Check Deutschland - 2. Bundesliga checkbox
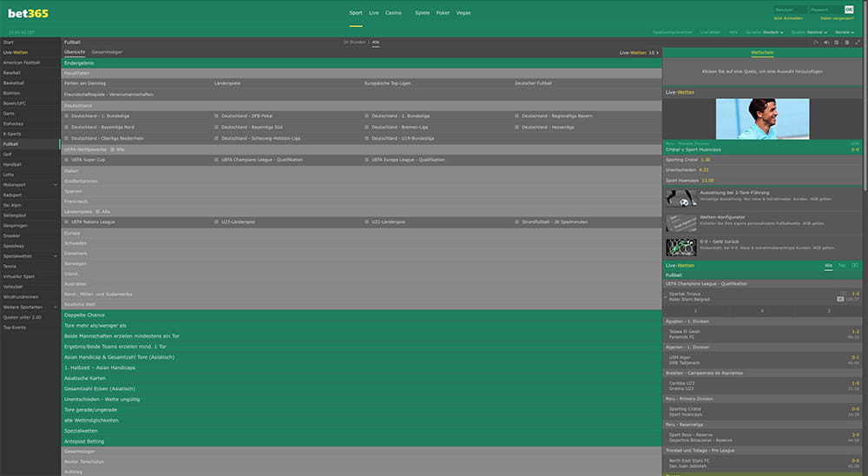868x476 pixels. pyautogui.click(x=366, y=116)
